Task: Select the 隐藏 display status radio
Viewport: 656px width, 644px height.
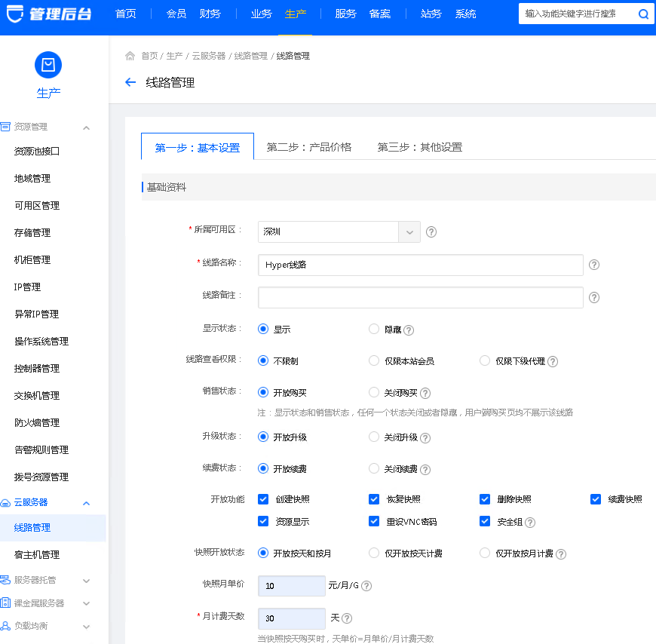Action: point(373,329)
